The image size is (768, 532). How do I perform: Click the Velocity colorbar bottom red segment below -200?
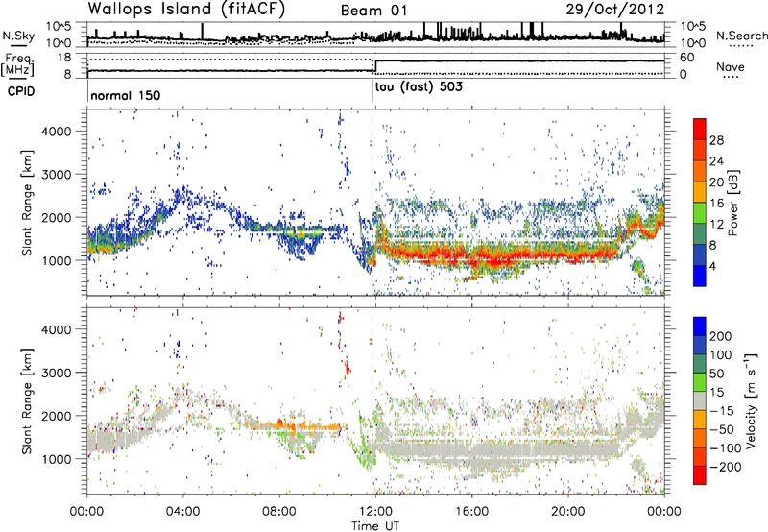click(x=700, y=475)
